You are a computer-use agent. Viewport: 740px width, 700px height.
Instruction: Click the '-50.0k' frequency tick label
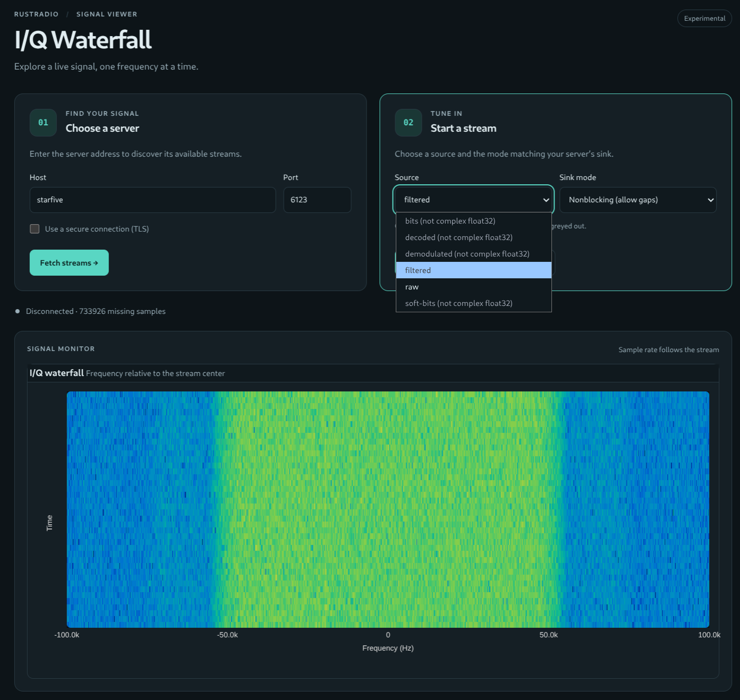227,635
